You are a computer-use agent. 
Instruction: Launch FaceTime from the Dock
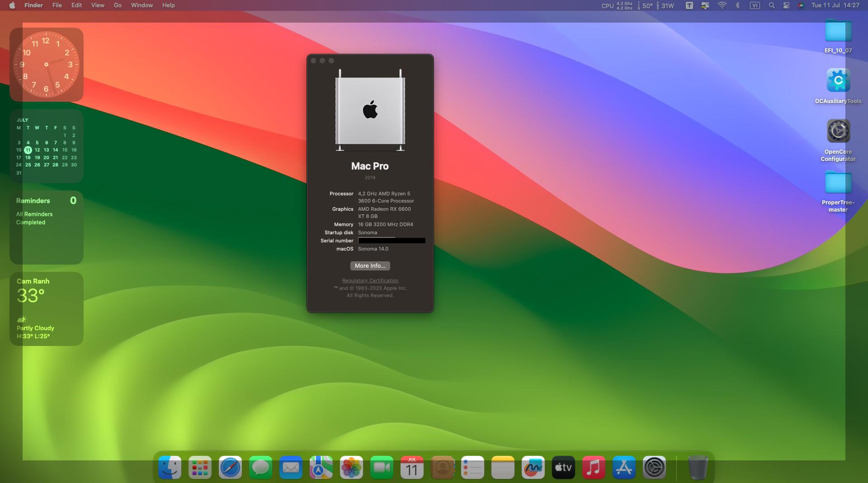[x=382, y=467]
